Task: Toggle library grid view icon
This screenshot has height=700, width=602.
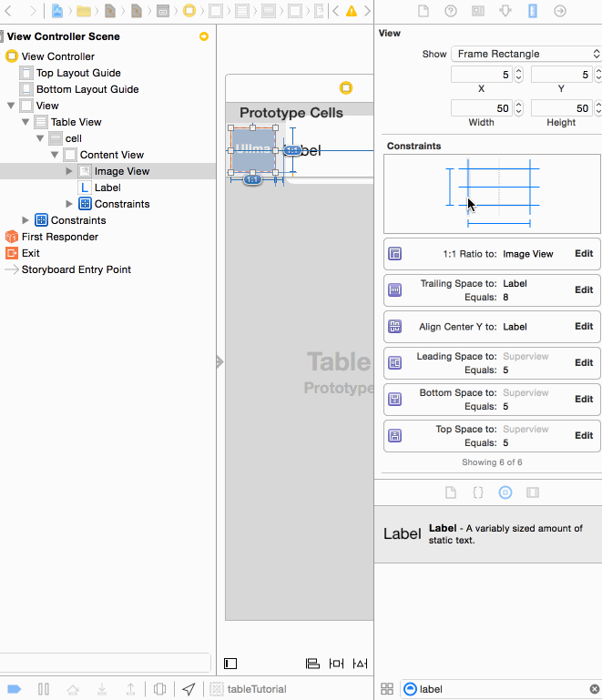Action: 387,689
